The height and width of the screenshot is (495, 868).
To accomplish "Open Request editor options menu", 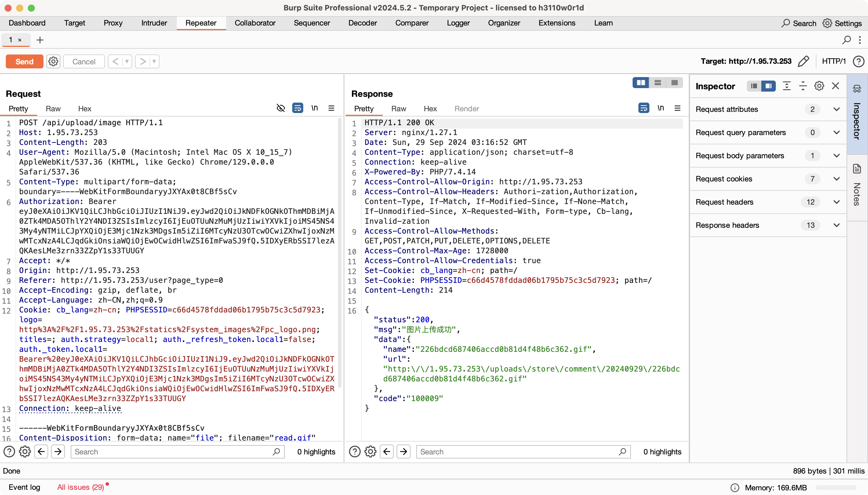I will (x=331, y=108).
